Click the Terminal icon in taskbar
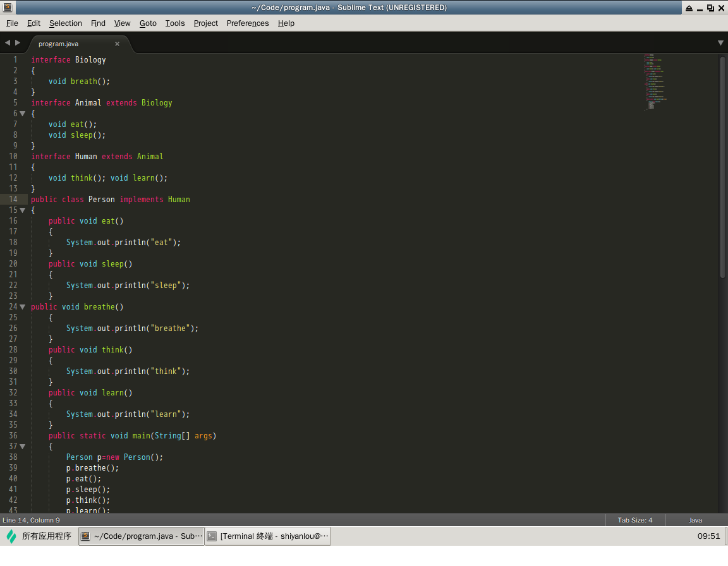Image resolution: width=728 pixels, height=566 pixels. point(212,536)
